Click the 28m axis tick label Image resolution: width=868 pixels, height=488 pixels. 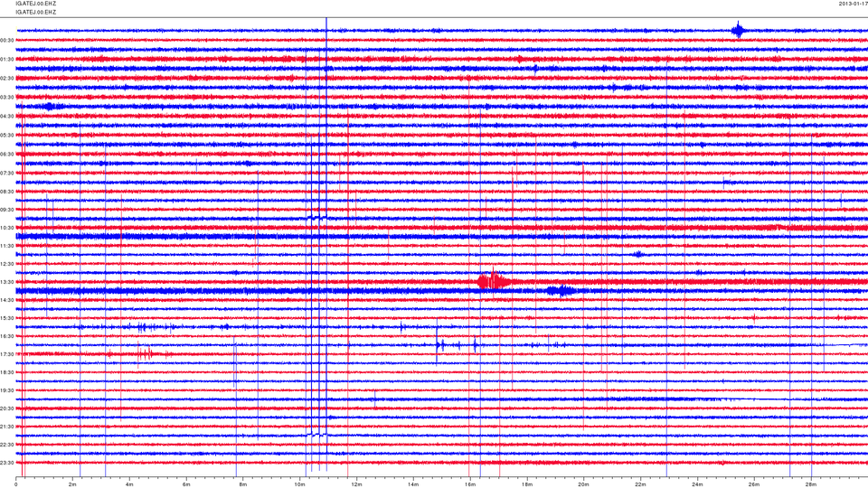(x=810, y=484)
